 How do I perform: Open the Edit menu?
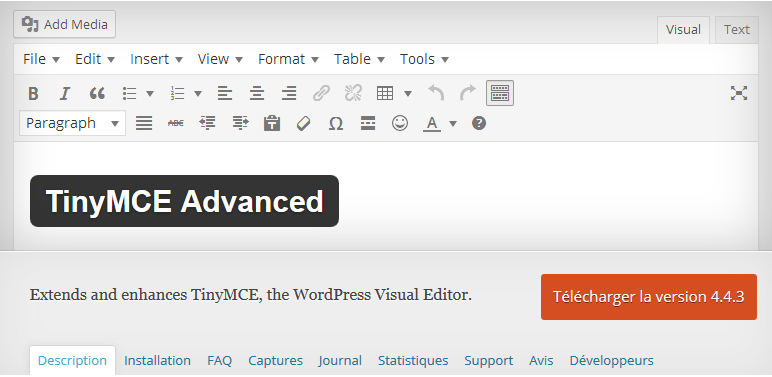(95, 59)
